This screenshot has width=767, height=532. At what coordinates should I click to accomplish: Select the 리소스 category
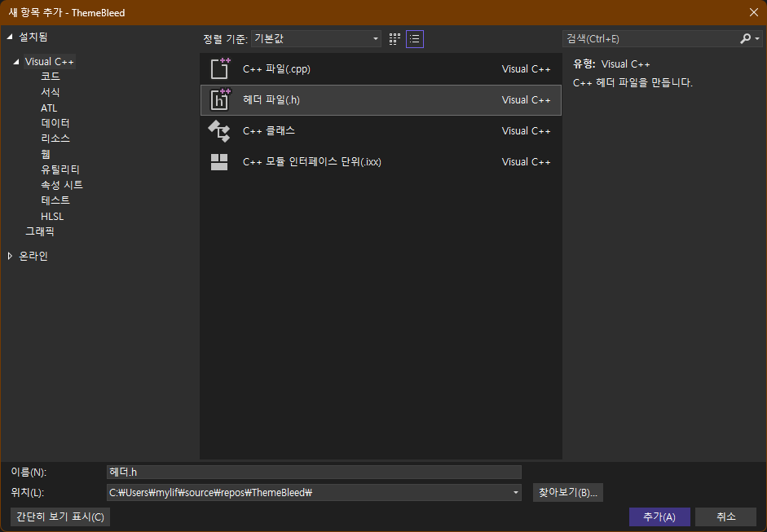(55, 138)
